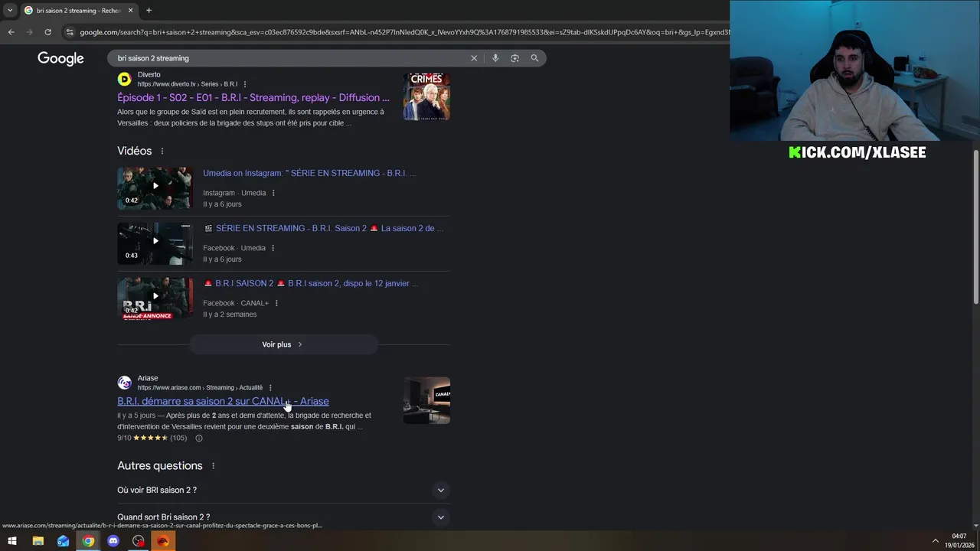Image resolution: width=980 pixels, height=551 pixels.
Task: Close the bri saison 2 streaming tab
Action: 130,10
